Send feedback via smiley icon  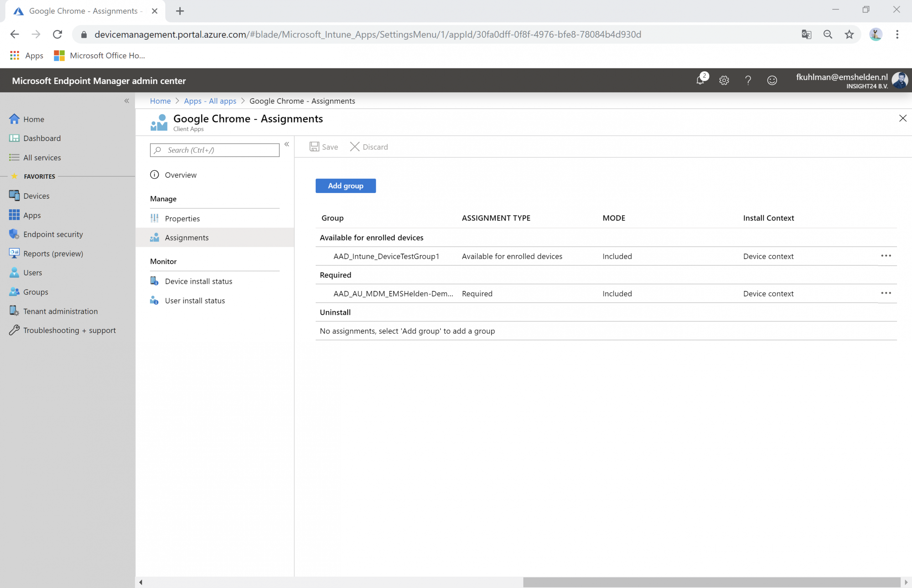click(x=772, y=80)
